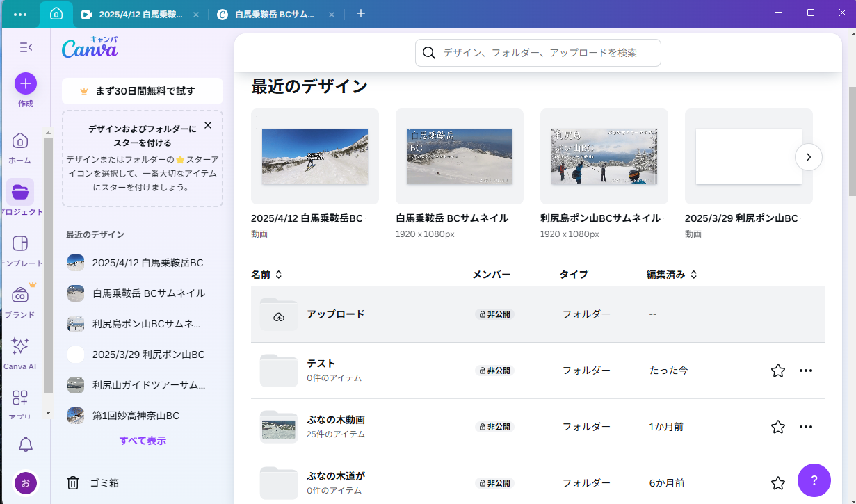Switch to 白馬乗鞍岳 BCサムネイル tab
The height and width of the screenshot is (504, 856).
tap(275, 14)
